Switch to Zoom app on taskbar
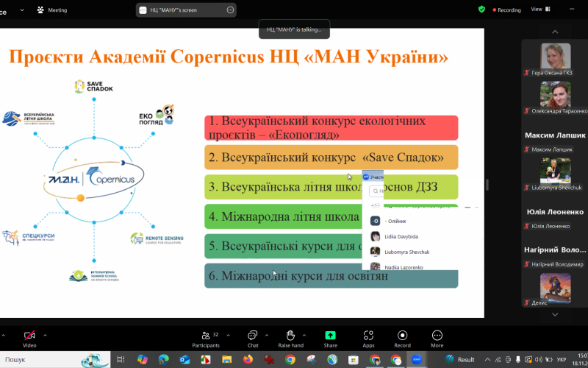588x368 pixels. [417, 360]
